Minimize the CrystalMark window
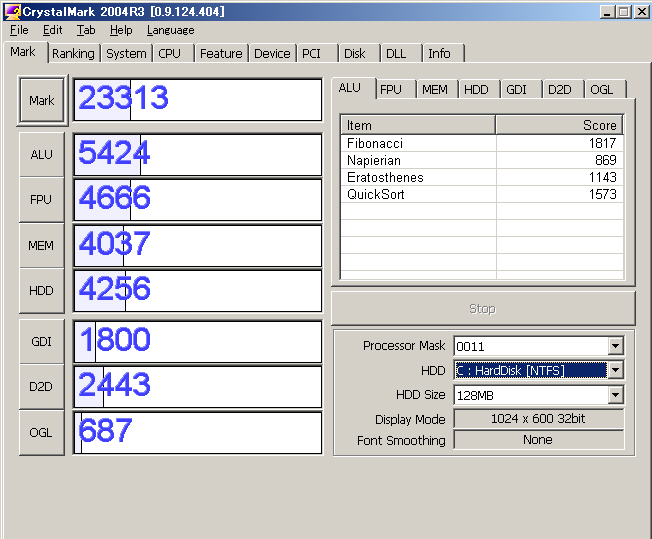652x539 pixels. click(607, 12)
